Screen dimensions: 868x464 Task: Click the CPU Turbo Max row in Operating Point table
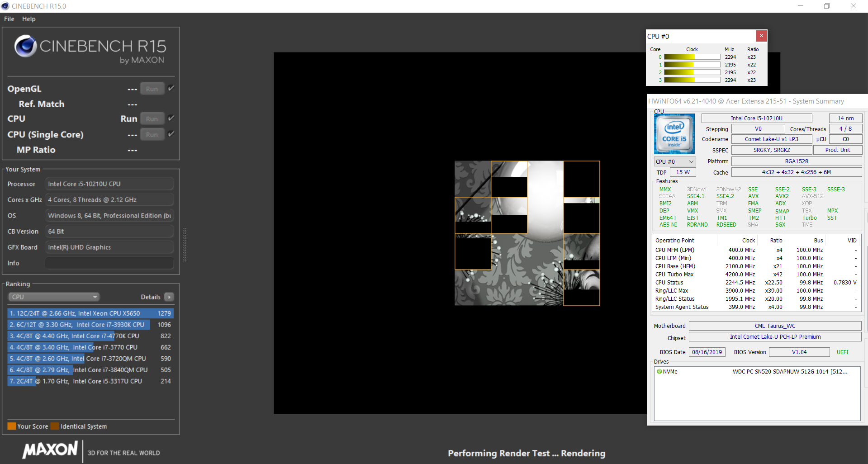(x=756, y=275)
